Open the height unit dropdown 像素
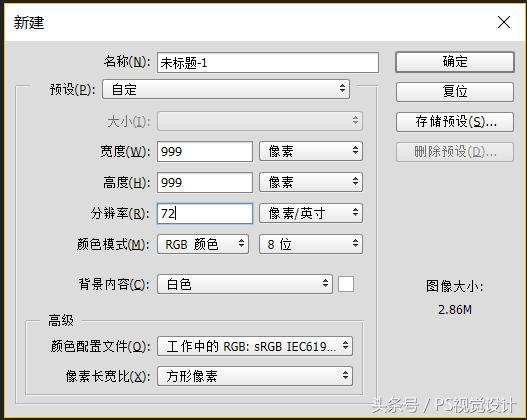This screenshot has width=527, height=420. [311, 182]
